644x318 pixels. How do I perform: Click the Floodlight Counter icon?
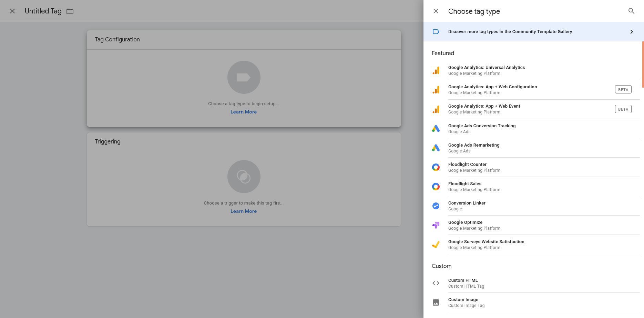[436, 167]
